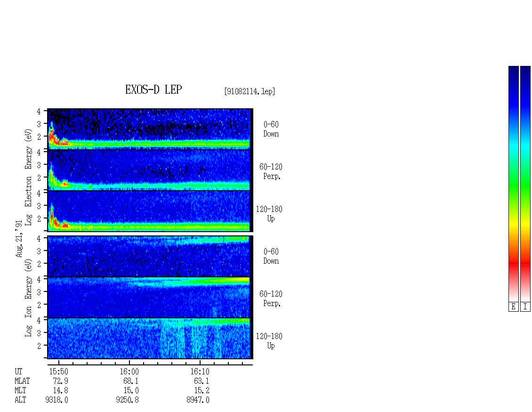Select the ALT value 8947.0
Viewport: 532px width, 412px height.
coord(198,400)
